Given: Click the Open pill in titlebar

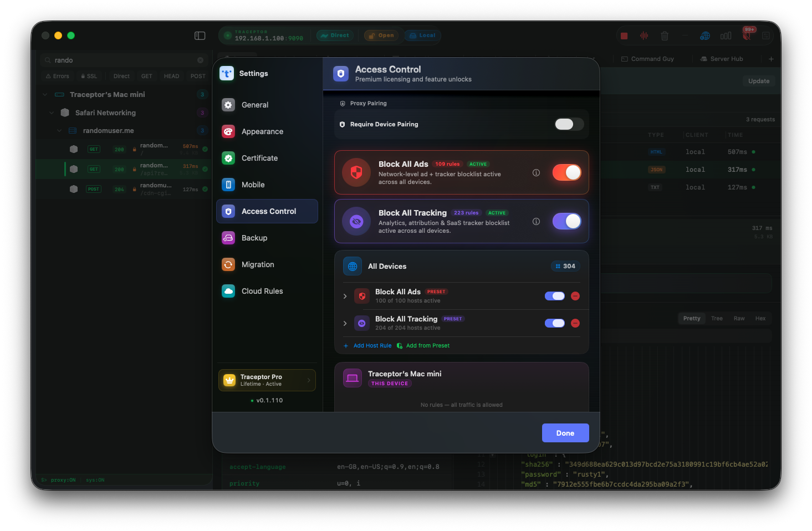Looking at the screenshot, I should [x=381, y=35].
